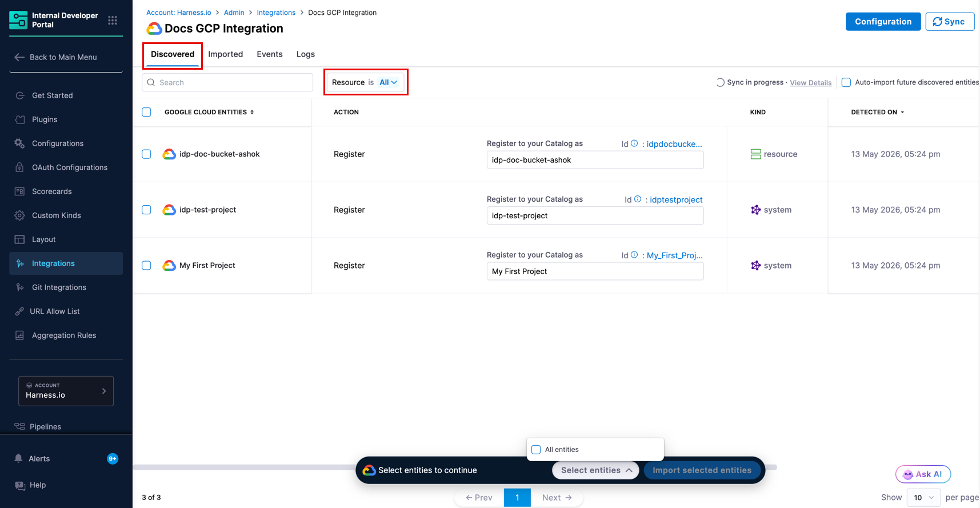Click the Aggregation Rules icon
The image size is (980, 508).
click(x=20, y=335)
